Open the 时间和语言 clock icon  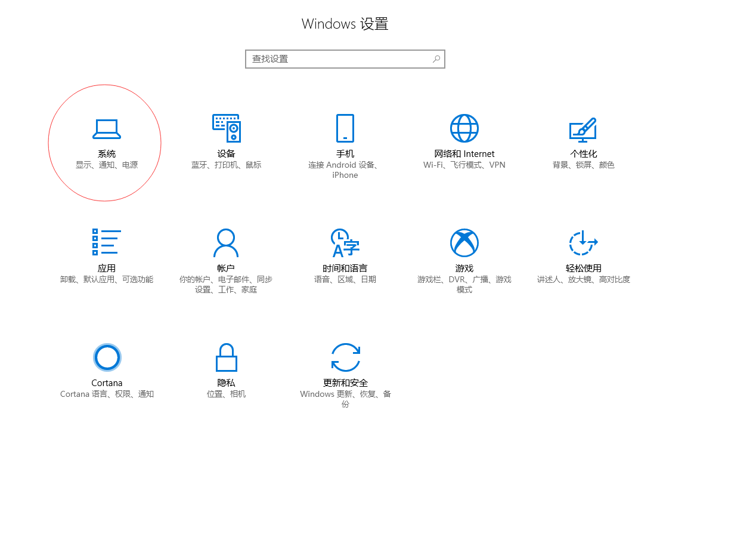click(x=345, y=243)
